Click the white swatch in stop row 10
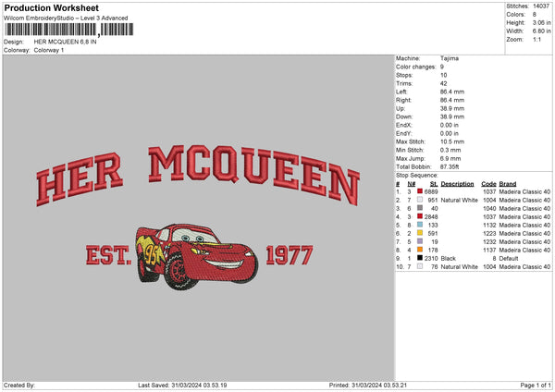The image size is (555, 392). tap(420, 266)
